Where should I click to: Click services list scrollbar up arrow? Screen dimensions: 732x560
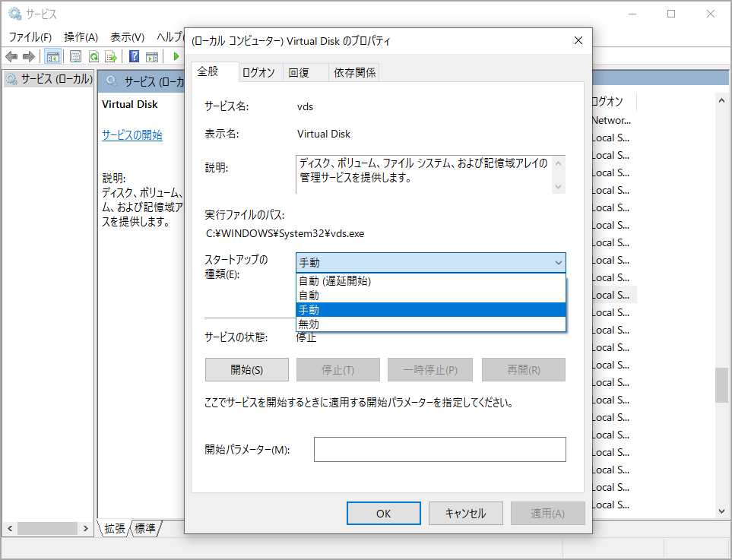pos(721,100)
